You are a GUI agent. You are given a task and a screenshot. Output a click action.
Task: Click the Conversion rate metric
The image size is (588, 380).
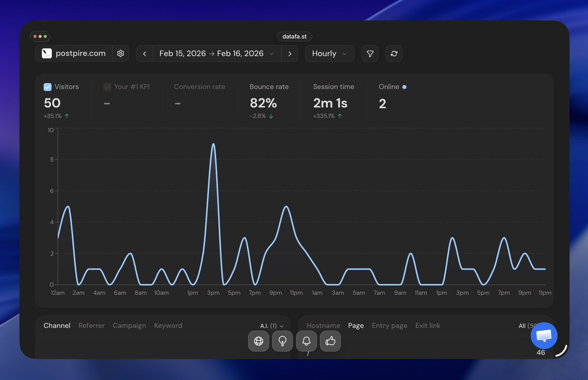[199, 87]
